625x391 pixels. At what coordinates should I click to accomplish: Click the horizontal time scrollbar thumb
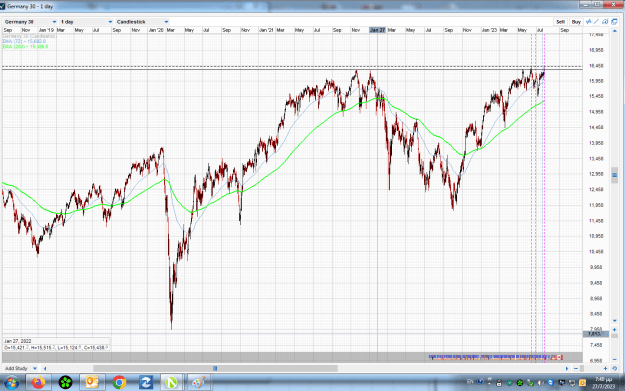[x=215, y=368]
